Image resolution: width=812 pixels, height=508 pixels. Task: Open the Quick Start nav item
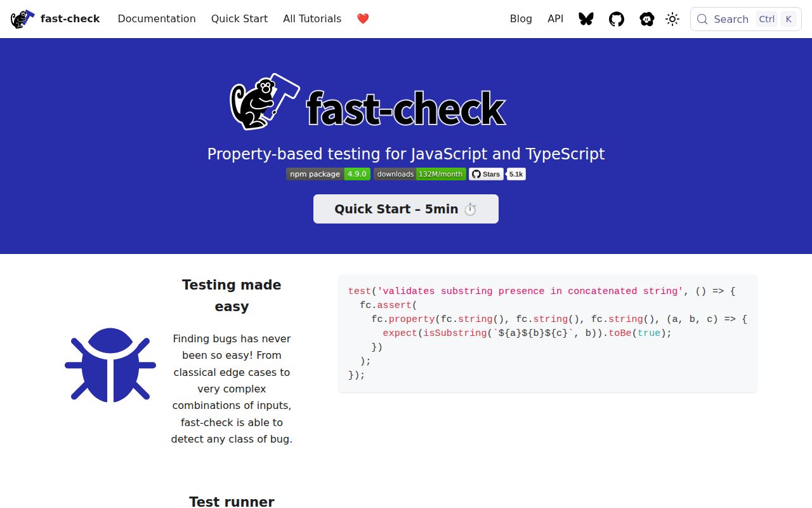tap(239, 19)
